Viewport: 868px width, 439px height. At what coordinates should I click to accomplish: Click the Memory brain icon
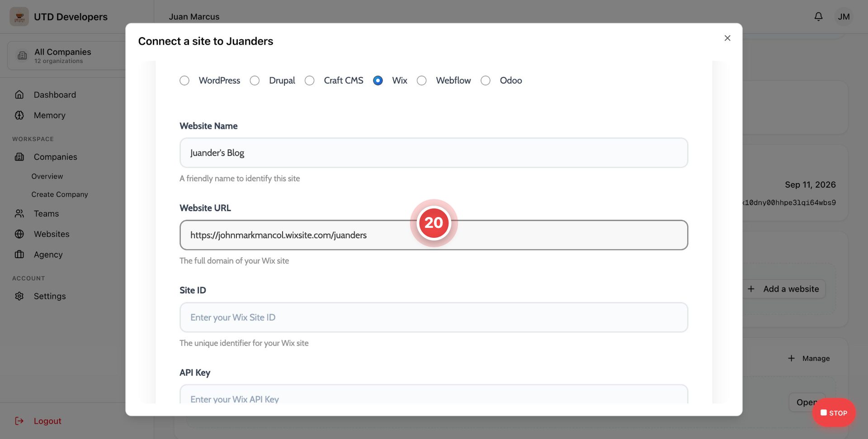pos(19,115)
